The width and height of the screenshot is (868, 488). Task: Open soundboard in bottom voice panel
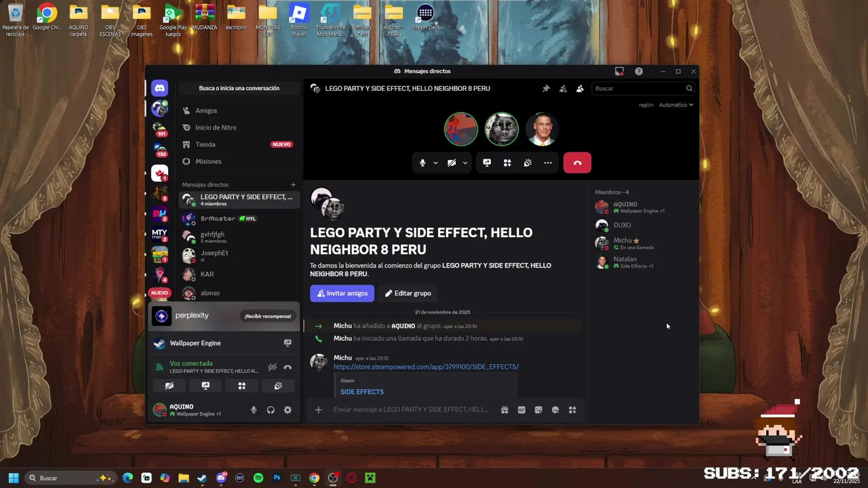pos(278,386)
